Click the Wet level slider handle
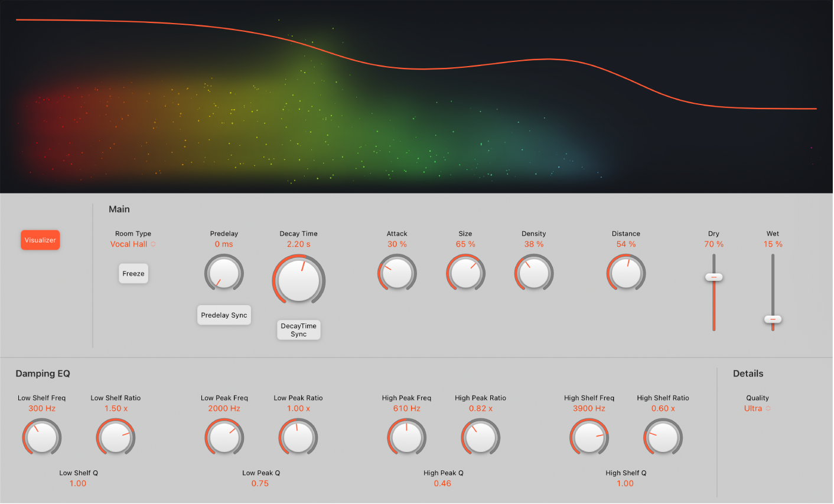Image resolution: width=834 pixels, height=504 pixels. point(773,319)
